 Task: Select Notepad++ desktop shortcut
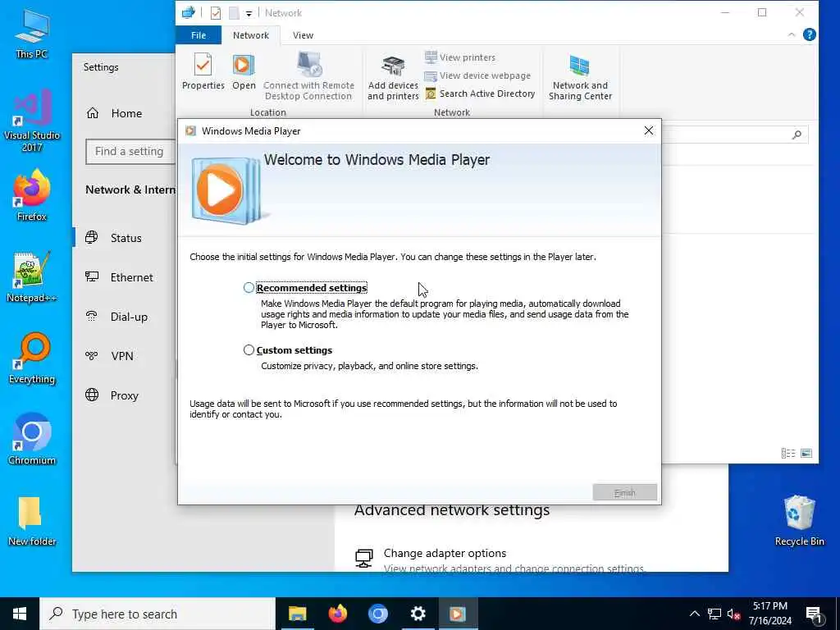tap(32, 277)
